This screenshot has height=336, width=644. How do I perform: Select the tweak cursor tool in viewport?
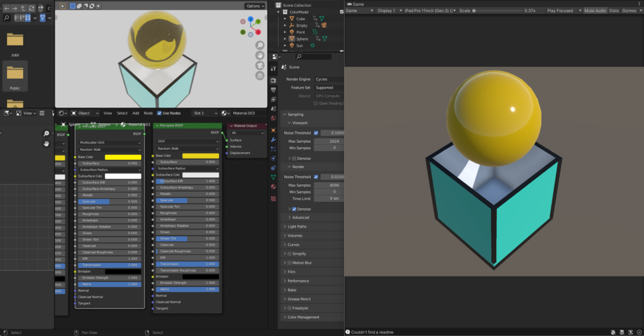click(x=62, y=6)
